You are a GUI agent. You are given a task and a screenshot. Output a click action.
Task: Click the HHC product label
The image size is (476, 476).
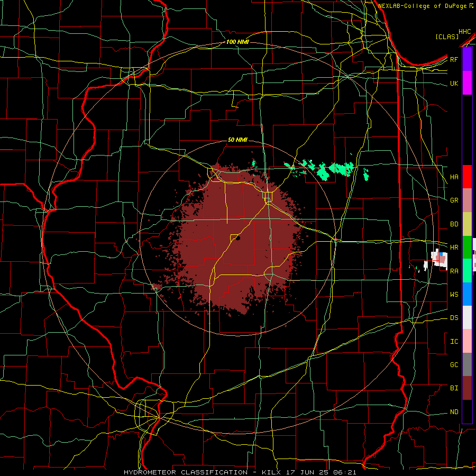464,32
